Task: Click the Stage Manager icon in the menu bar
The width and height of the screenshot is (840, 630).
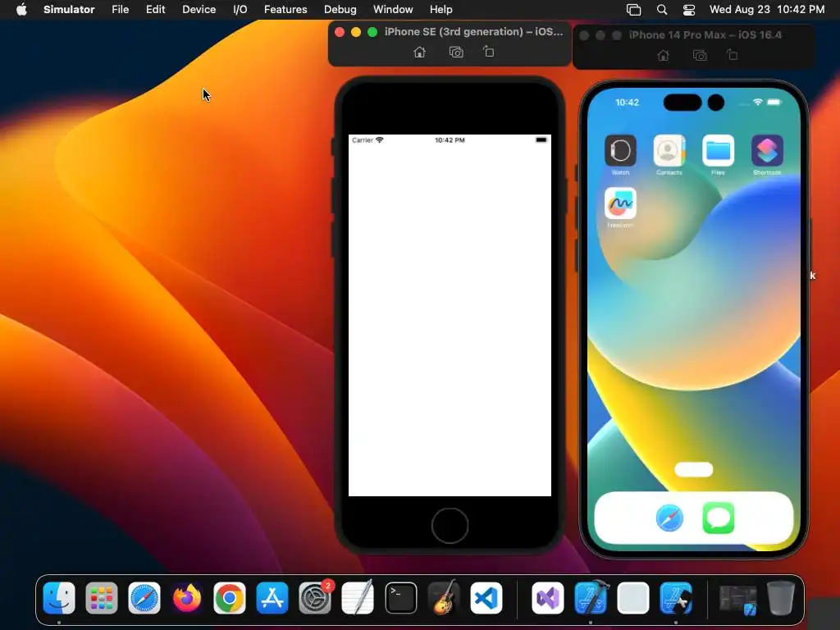Action: click(634, 10)
